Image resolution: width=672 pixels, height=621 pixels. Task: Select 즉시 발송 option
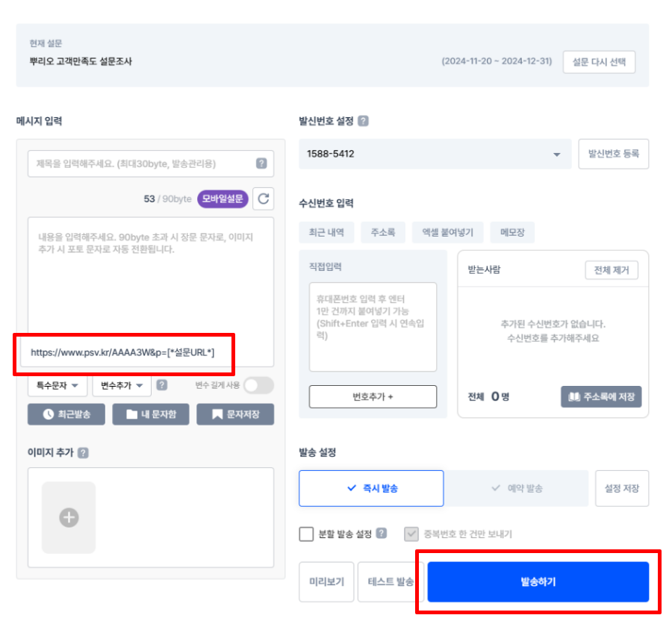371,488
